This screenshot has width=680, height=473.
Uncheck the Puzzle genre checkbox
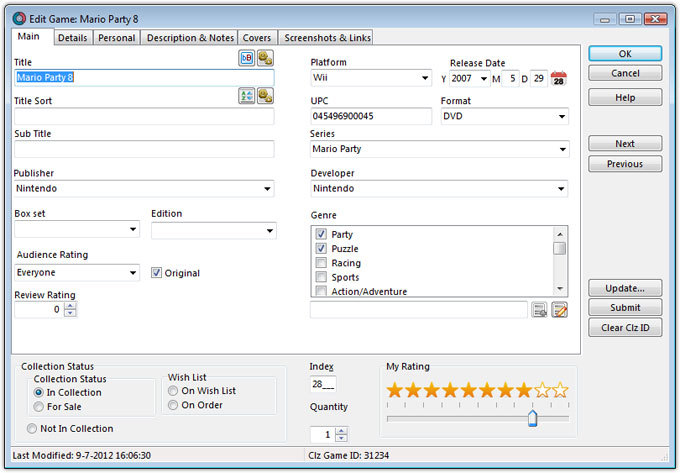click(321, 248)
